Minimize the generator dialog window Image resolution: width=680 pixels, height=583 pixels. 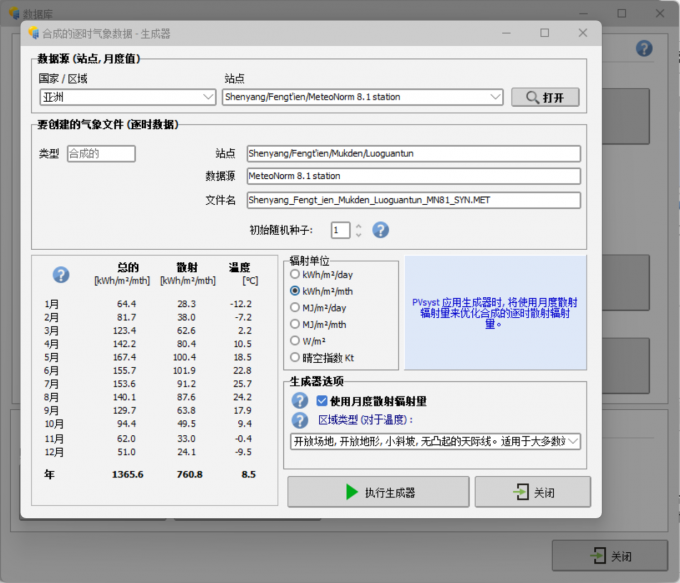click(506, 33)
